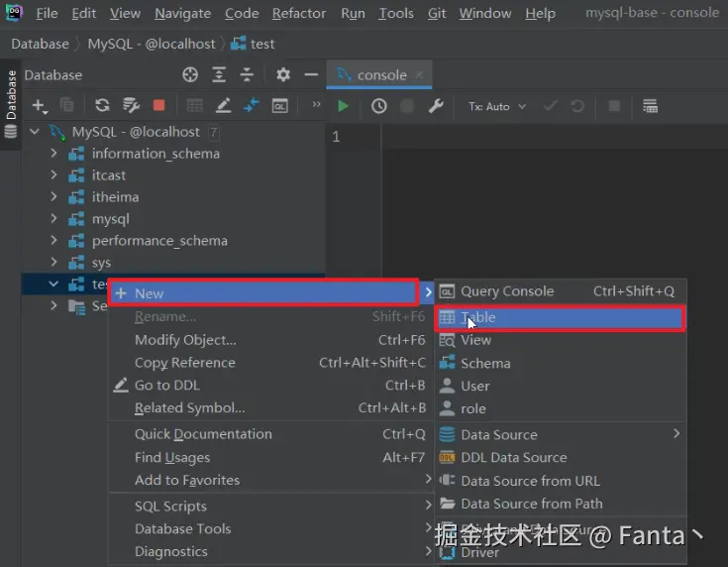This screenshot has width=728, height=567.
Task: Click the cancel running statements square icon
Action: 614,106
